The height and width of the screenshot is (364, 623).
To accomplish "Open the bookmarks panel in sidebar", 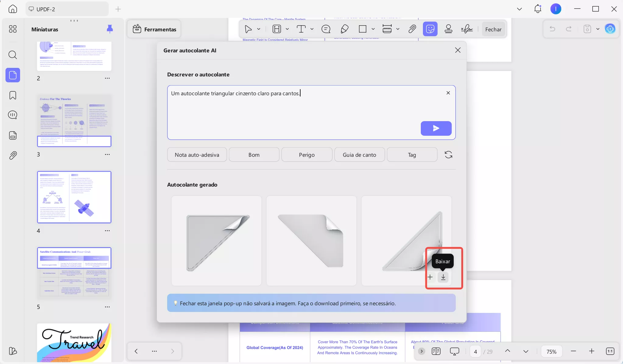I will 13,95.
